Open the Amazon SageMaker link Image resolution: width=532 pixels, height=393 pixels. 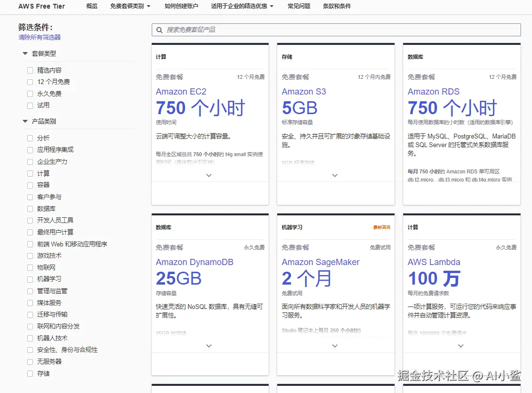click(x=321, y=262)
